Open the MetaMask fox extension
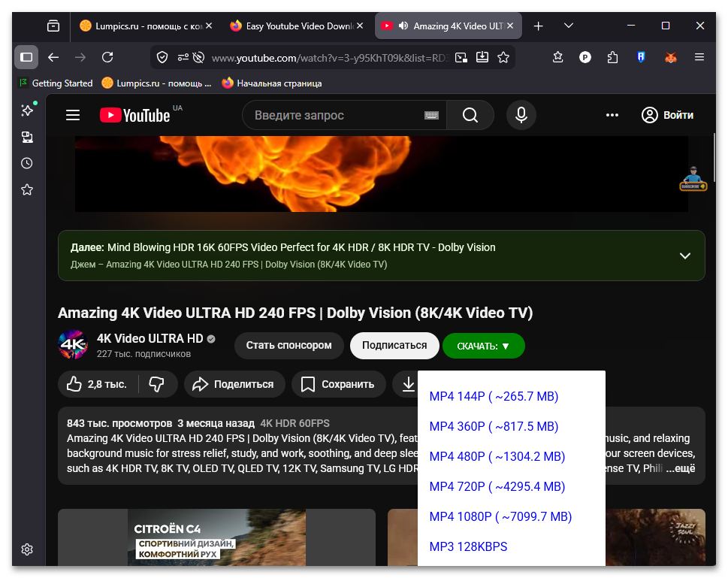This screenshot has width=728, height=578. pyautogui.click(x=670, y=58)
